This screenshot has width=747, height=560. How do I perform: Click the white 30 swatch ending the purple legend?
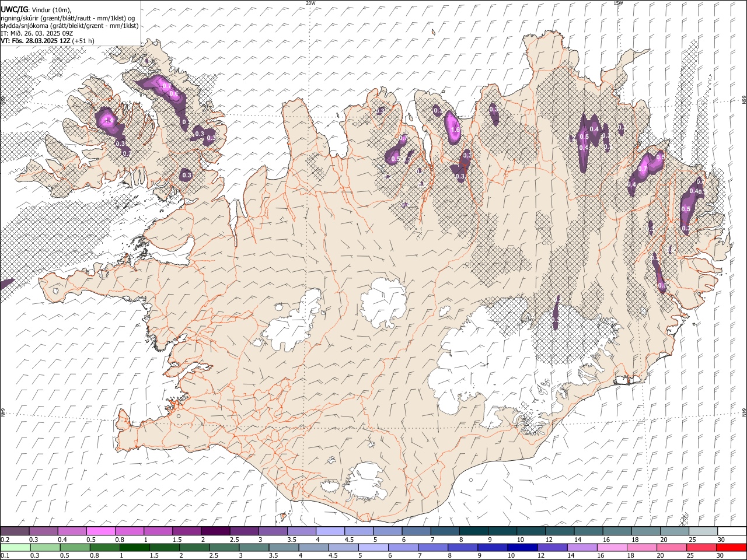click(731, 531)
